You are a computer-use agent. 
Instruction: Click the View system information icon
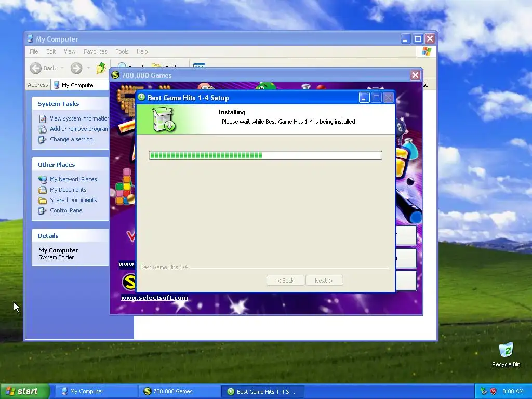pyautogui.click(x=43, y=119)
